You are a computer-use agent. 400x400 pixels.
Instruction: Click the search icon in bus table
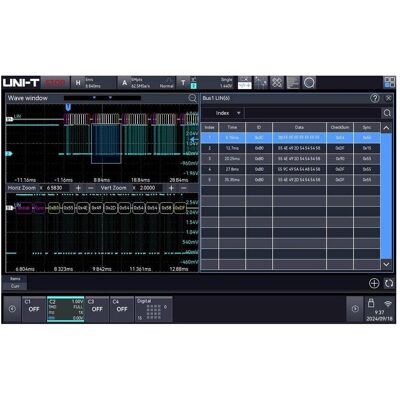[x=387, y=113]
